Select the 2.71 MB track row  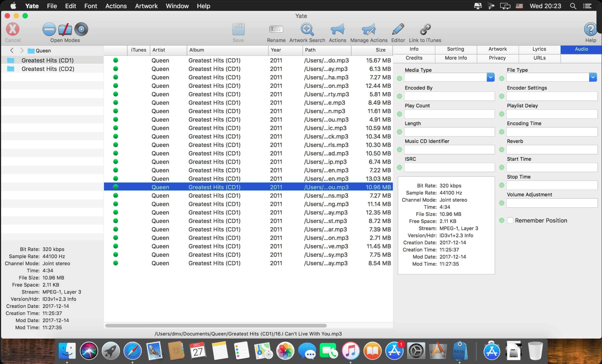(248, 238)
